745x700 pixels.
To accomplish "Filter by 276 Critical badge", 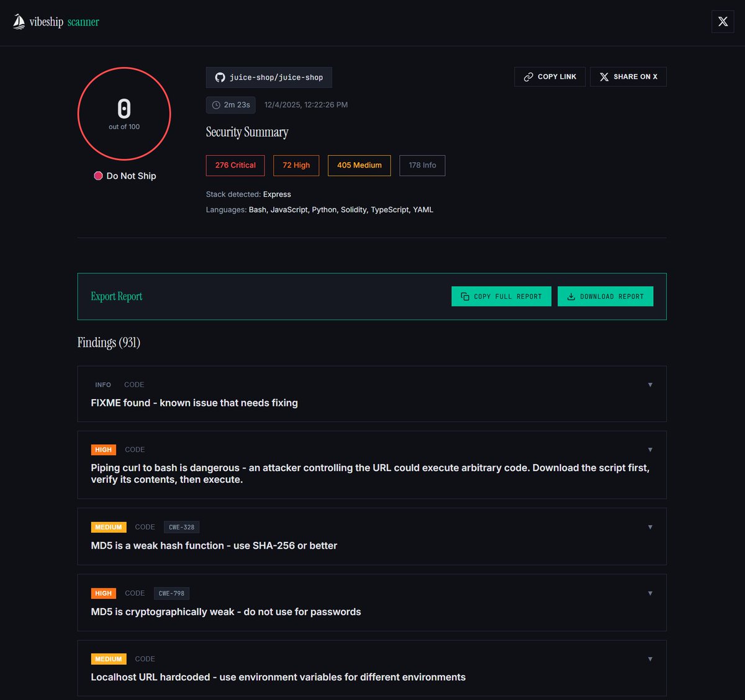I will pyautogui.click(x=235, y=166).
